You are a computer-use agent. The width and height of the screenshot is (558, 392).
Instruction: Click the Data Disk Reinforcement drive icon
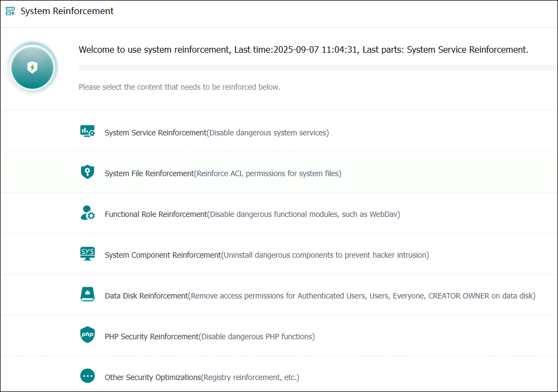(x=87, y=294)
